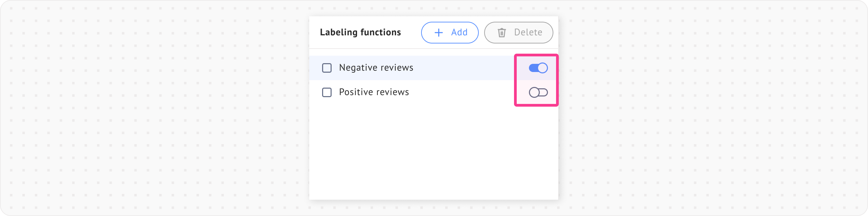Viewport: 868px width, 216px height.
Task: Click the "Add" text label
Action: [x=459, y=32]
